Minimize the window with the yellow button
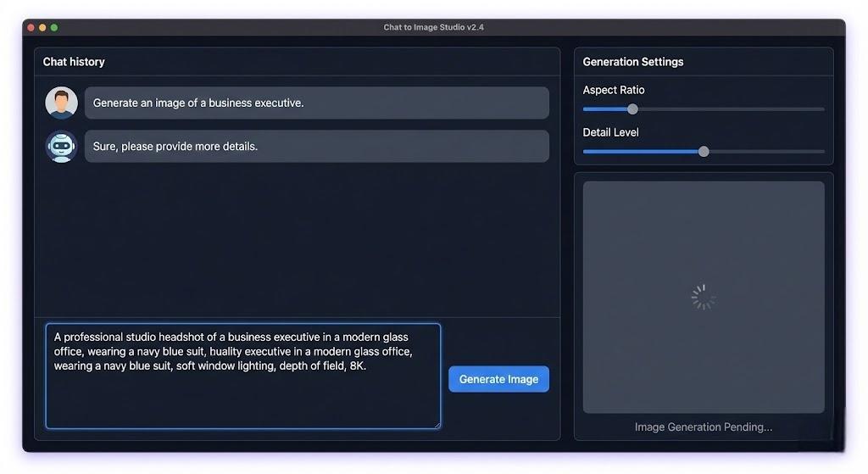This screenshot has height=474, width=868. point(42,28)
